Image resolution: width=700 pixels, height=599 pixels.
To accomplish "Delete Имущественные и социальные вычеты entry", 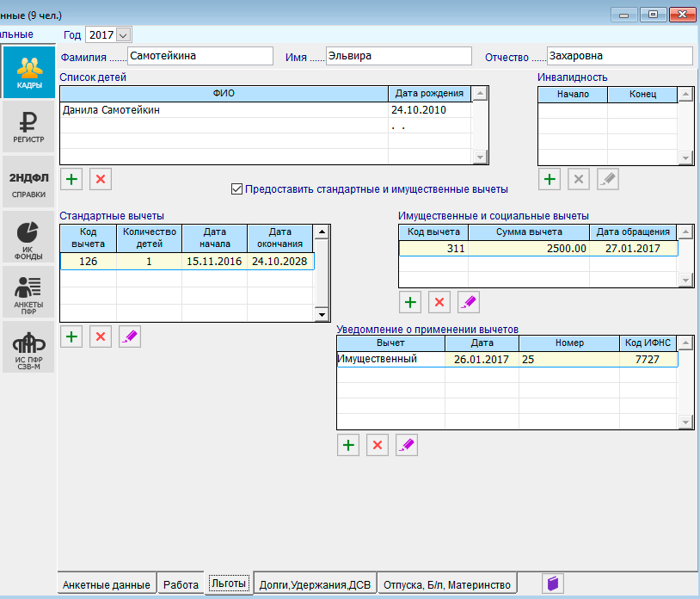I will pyautogui.click(x=439, y=302).
